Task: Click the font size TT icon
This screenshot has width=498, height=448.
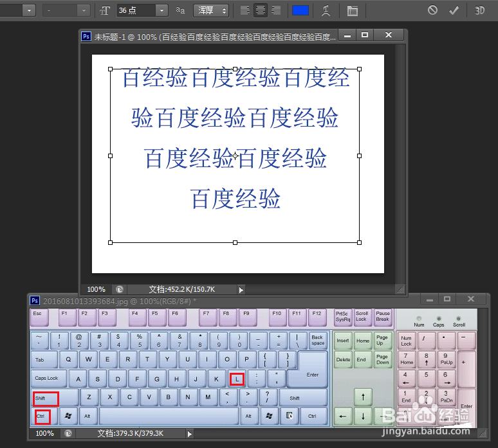Action: 105,11
